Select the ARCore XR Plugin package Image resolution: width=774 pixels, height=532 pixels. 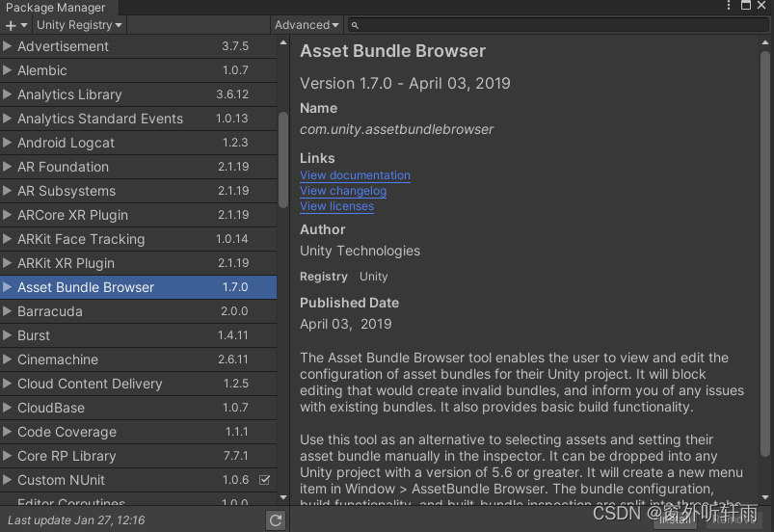(x=138, y=215)
